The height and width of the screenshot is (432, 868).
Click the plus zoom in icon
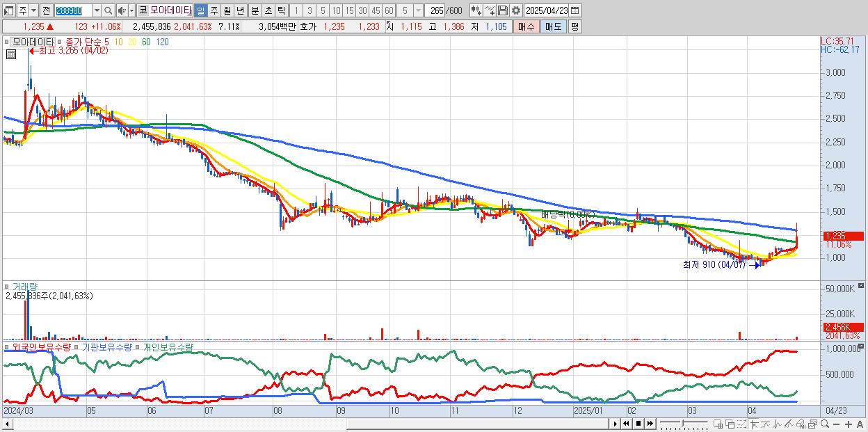coord(849,424)
